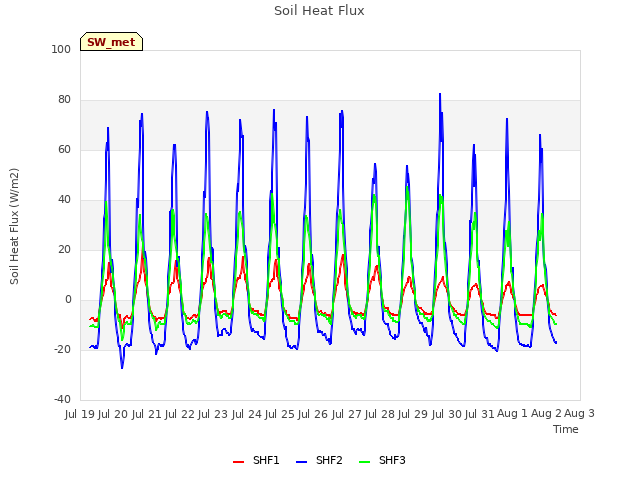Click the Jul 23 x-axis date label
Viewport: 640px width, 480px height.
click(x=213, y=414)
